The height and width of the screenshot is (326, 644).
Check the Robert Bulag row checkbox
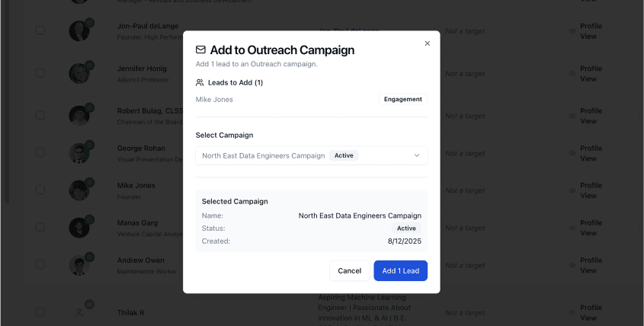(x=40, y=115)
